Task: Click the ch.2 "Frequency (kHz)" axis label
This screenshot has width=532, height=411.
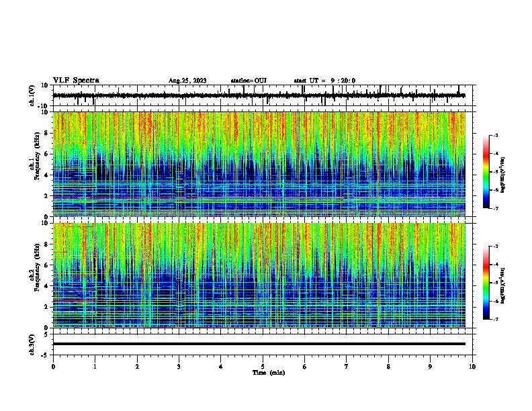Action: click(x=37, y=267)
